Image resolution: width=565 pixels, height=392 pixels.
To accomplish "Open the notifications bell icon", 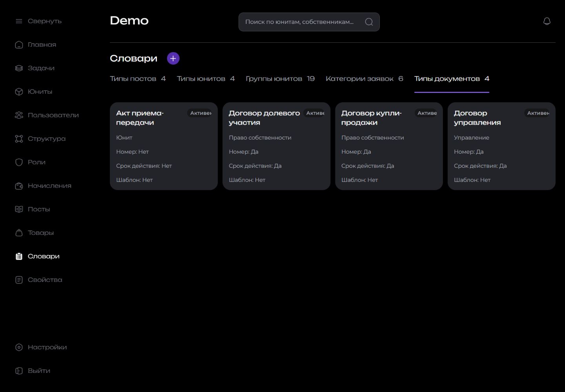I will point(547,21).
